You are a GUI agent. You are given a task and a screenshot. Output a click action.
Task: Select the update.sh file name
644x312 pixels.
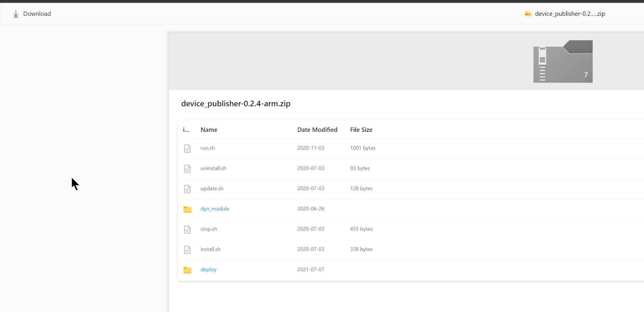[x=212, y=188]
